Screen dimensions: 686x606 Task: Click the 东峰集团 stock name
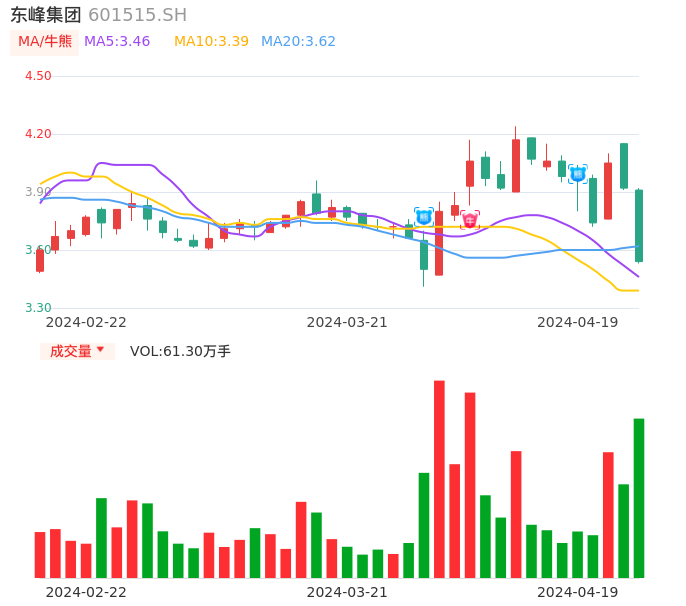coord(46,15)
